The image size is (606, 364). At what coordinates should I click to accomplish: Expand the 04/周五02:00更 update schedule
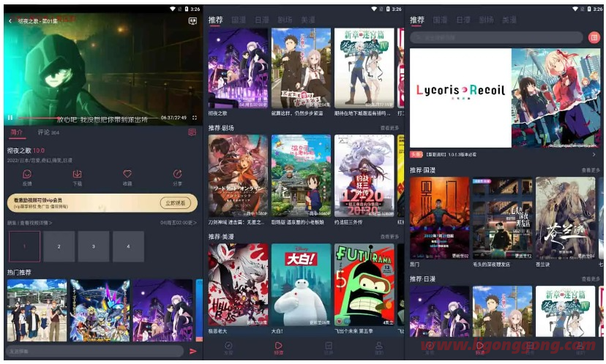178,223
